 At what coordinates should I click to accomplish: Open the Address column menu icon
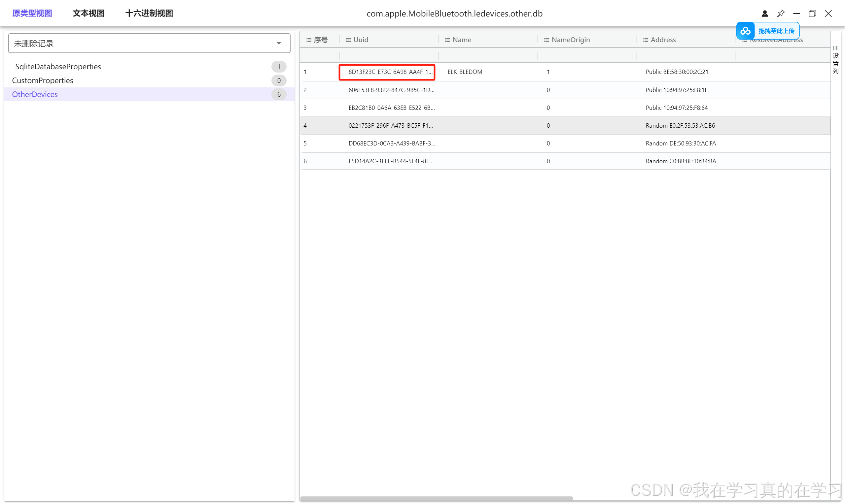coord(645,40)
